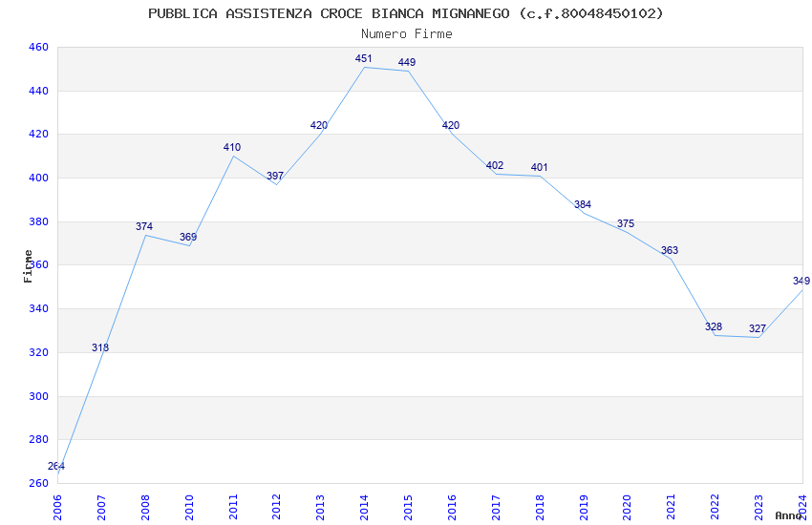Viewport: 812px width, 525px height.
Task: Select the 420 label for year 2016
Action: click(x=451, y=125)
